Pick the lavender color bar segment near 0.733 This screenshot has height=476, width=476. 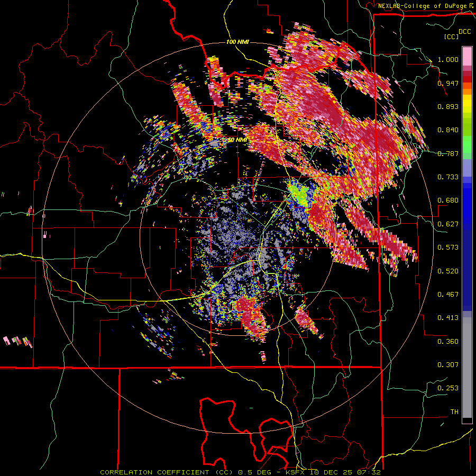point(467,168)
